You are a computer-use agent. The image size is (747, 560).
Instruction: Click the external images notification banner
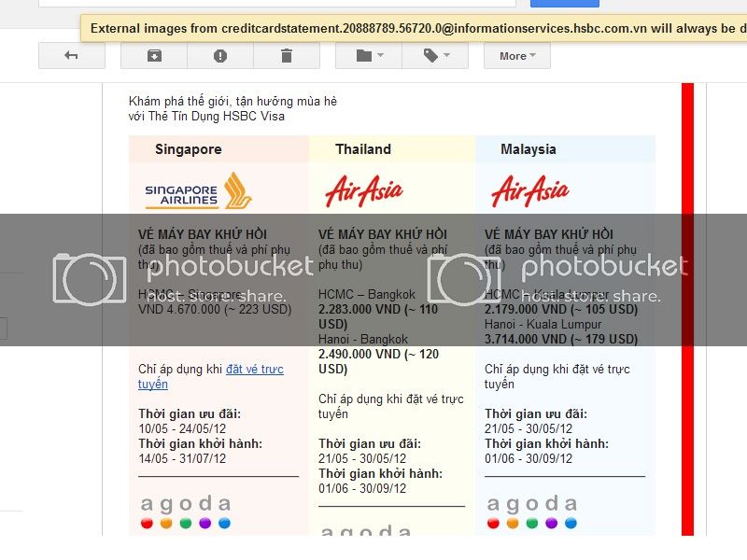(414, 28)
